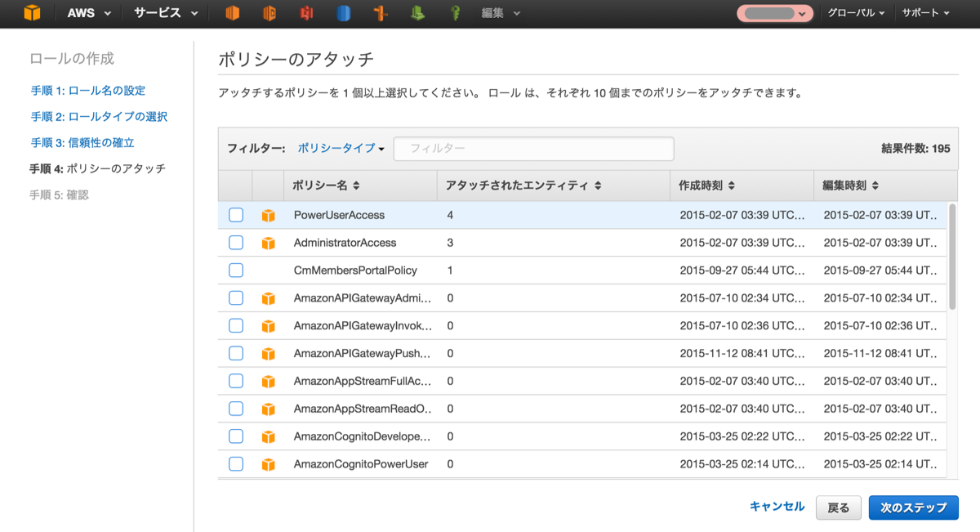Expand the グローバル region dropdown
This screenshot has height=532, width=980.
pyautogui.click(x=856, y=13)
